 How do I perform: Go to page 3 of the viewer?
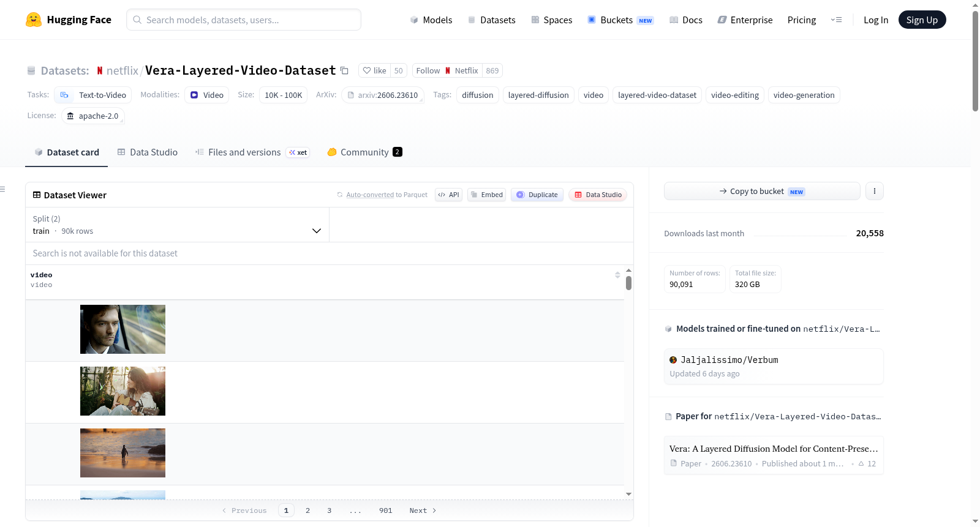pos(330,510)
